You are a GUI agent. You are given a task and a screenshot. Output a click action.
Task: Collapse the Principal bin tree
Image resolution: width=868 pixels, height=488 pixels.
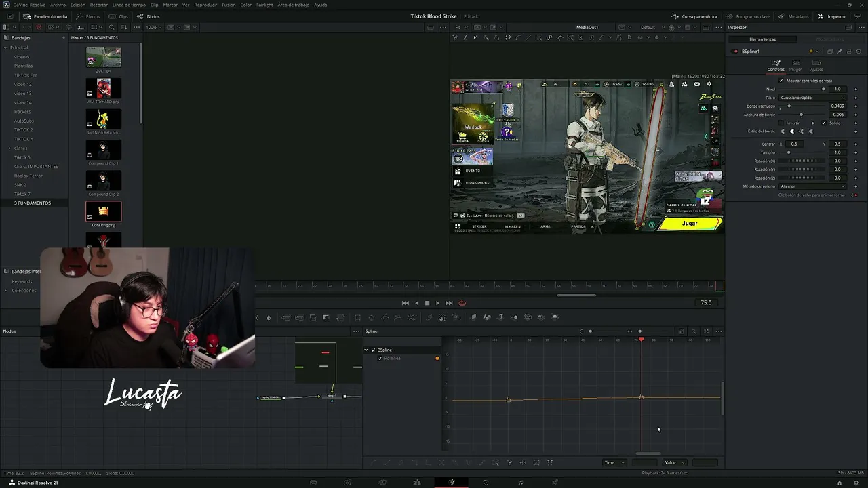click(x=5, y=47)
